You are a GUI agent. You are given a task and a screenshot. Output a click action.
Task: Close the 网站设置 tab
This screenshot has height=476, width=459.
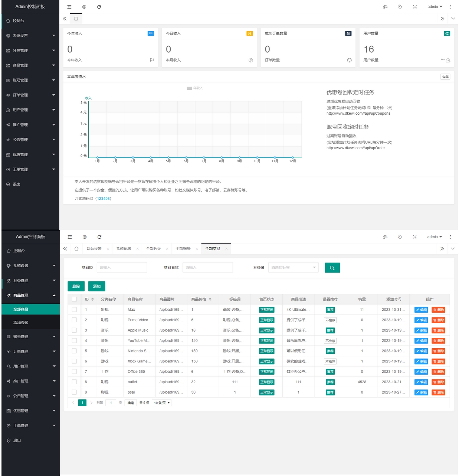108,249
